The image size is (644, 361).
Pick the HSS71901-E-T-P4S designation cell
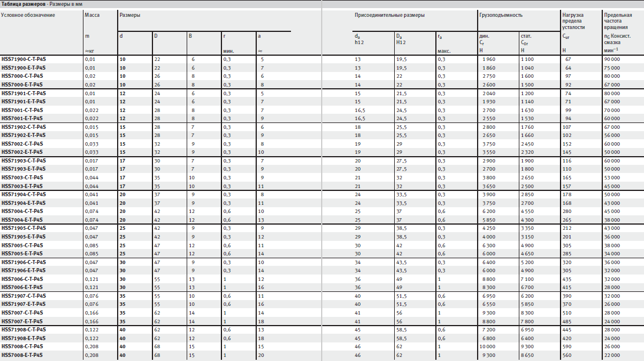click(x=24, y=102)
